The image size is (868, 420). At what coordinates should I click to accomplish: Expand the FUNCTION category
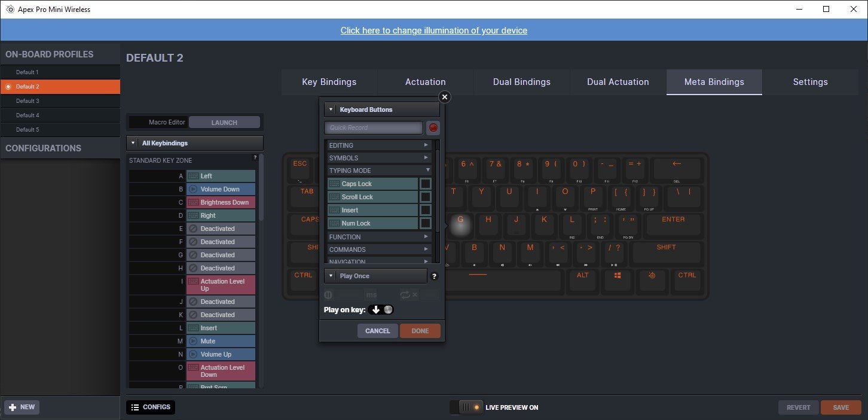click(x=379, y=237)
